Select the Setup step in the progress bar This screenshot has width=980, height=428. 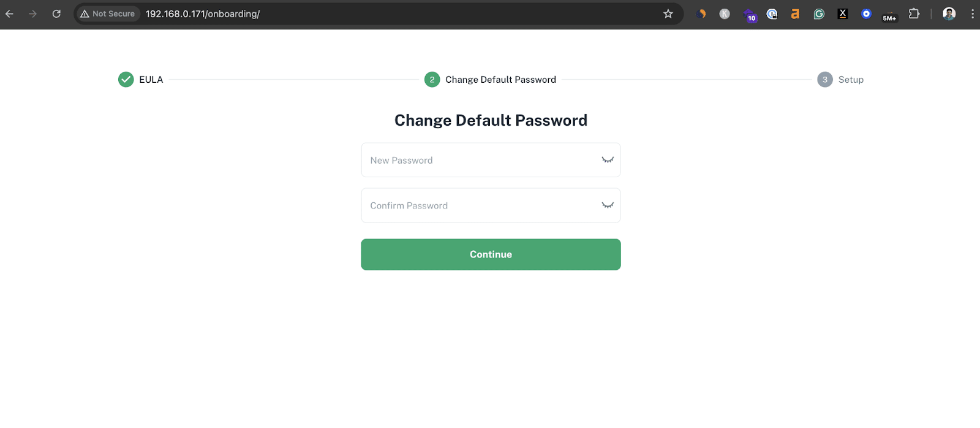pos(840,80)
